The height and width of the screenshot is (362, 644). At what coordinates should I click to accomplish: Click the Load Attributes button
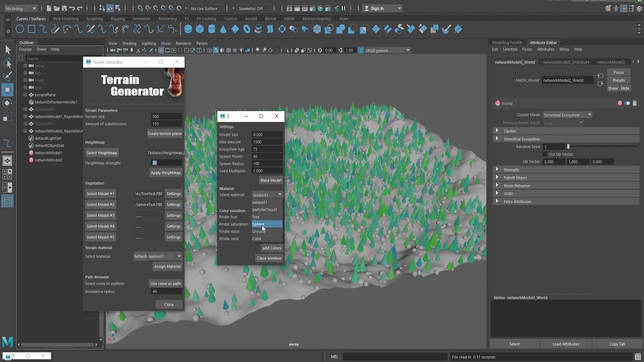tap(566, 344)
